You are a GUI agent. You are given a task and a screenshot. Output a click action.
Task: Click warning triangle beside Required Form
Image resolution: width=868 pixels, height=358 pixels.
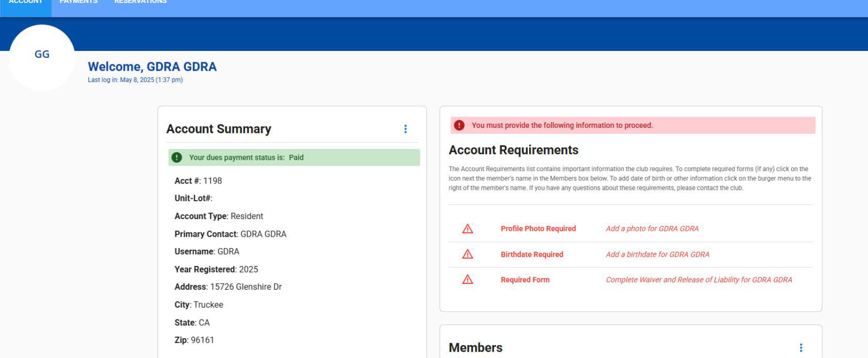click(x=467, y=280)
